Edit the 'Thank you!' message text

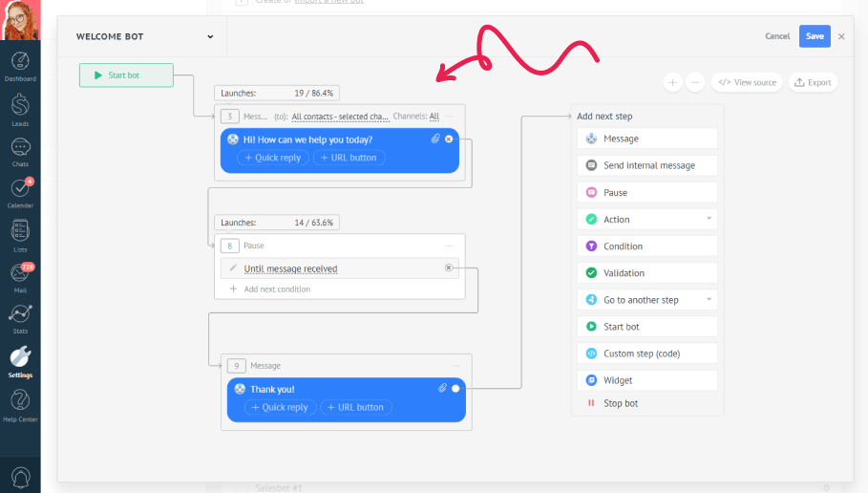click(272, 390)
